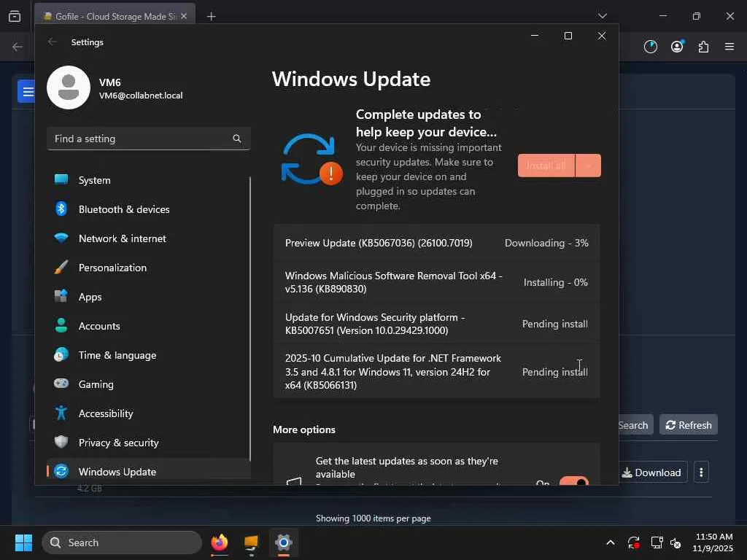Viewport: 747px width, 560px height.
Task: Open the taskbar app next to Firefox
Action: pos(251,542)
